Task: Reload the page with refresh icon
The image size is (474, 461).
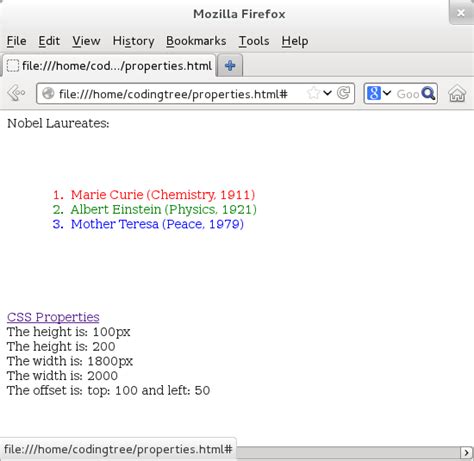Action: pyautogui.click(x=344, y=93)
